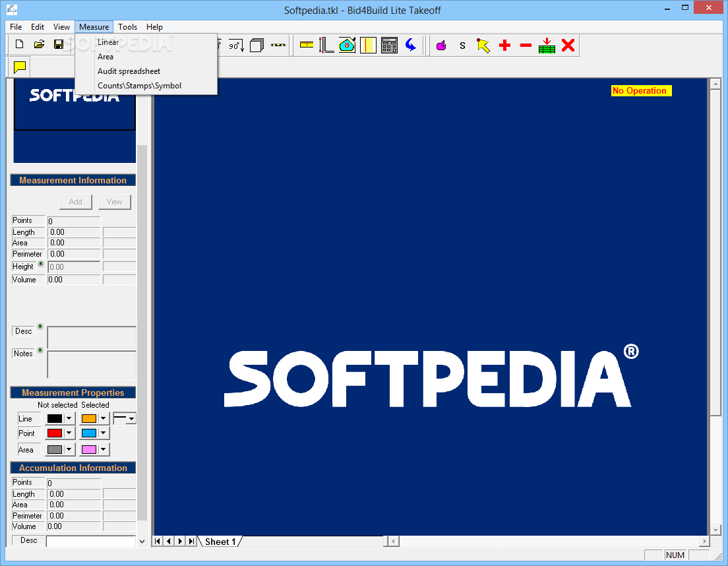Click the Notes text field
Screen dimensions: 728x566
click(92, 365)
